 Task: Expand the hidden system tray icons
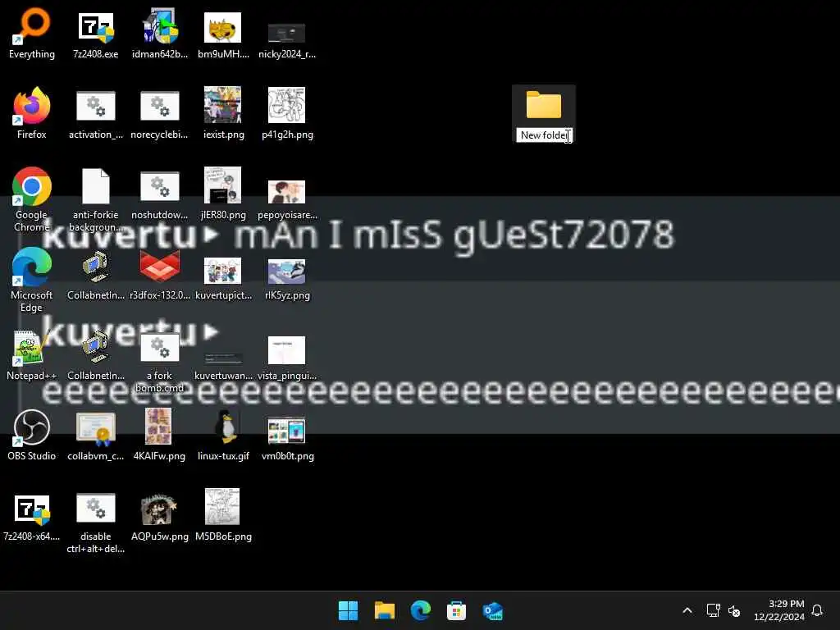(687, 610)
